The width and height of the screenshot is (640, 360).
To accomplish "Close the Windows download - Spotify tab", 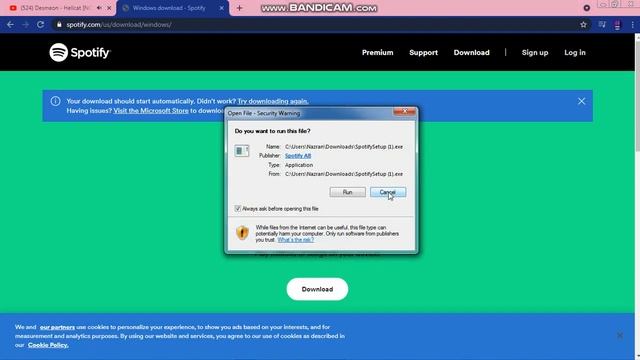I will (222, 8).
